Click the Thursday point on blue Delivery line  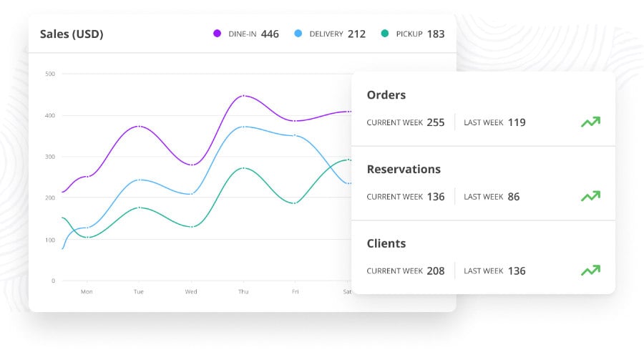pos(243,127)
